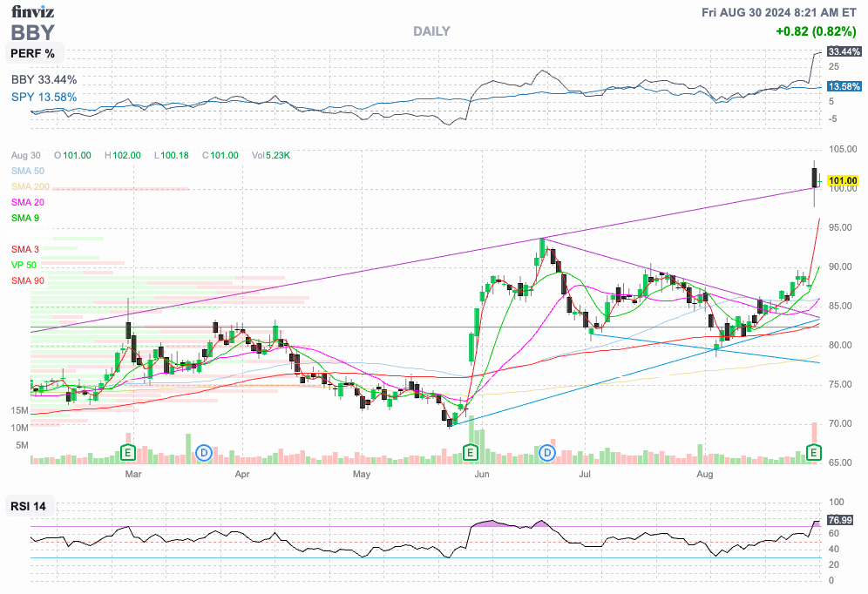The width and height of the screenshot is (868, 594).
Task: Toggle the SMA 20 legend entry
Action: (x=28, y=202)
